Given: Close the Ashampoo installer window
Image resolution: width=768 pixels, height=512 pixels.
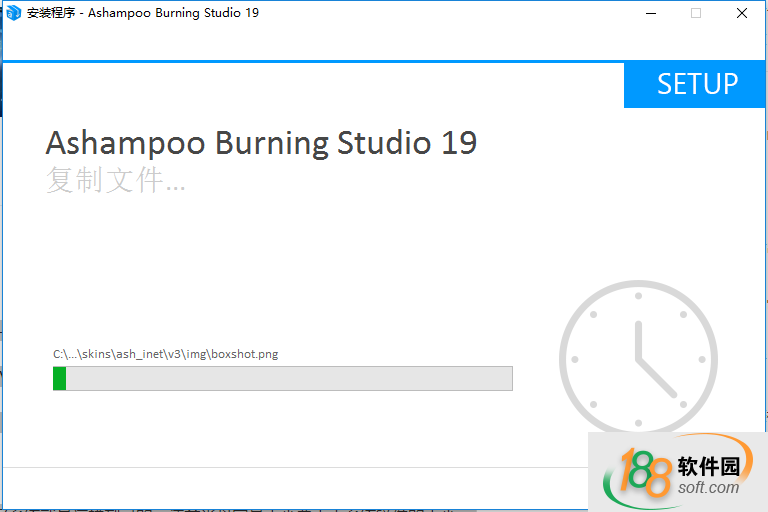Looking at the screenshot, I should click(x=742, y=14).
